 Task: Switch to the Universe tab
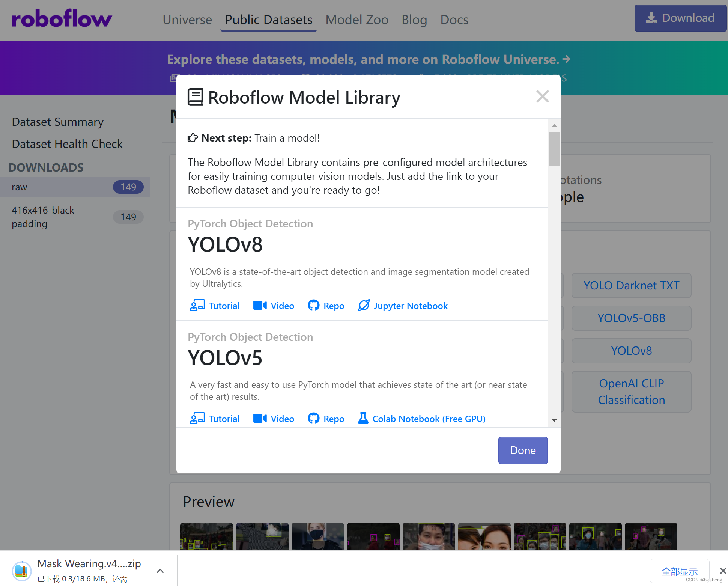coord(187,20)
